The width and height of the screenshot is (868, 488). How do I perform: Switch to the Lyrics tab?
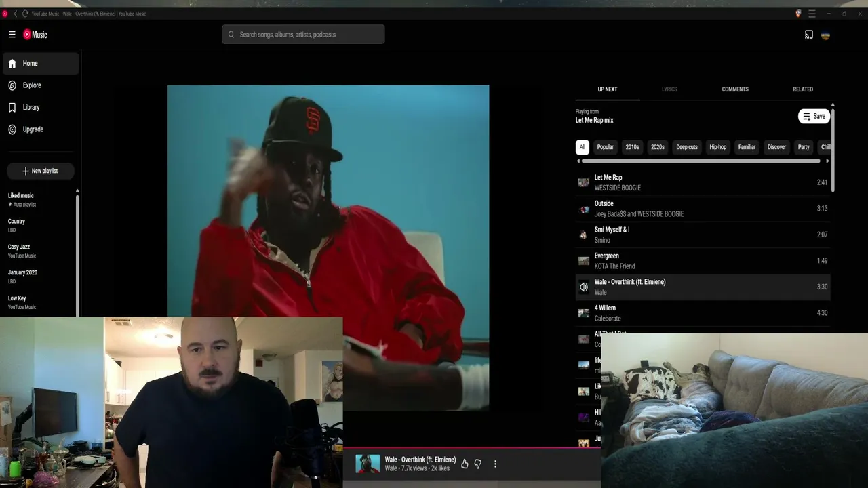669,89
